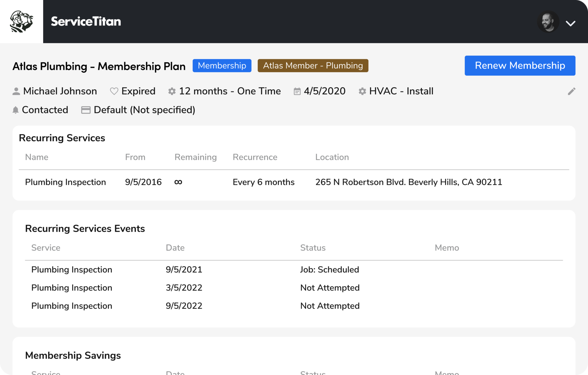Switch to the Atlas Member - Plumbing tab
The height and width of the screenshot is (375, 588).
313,66
